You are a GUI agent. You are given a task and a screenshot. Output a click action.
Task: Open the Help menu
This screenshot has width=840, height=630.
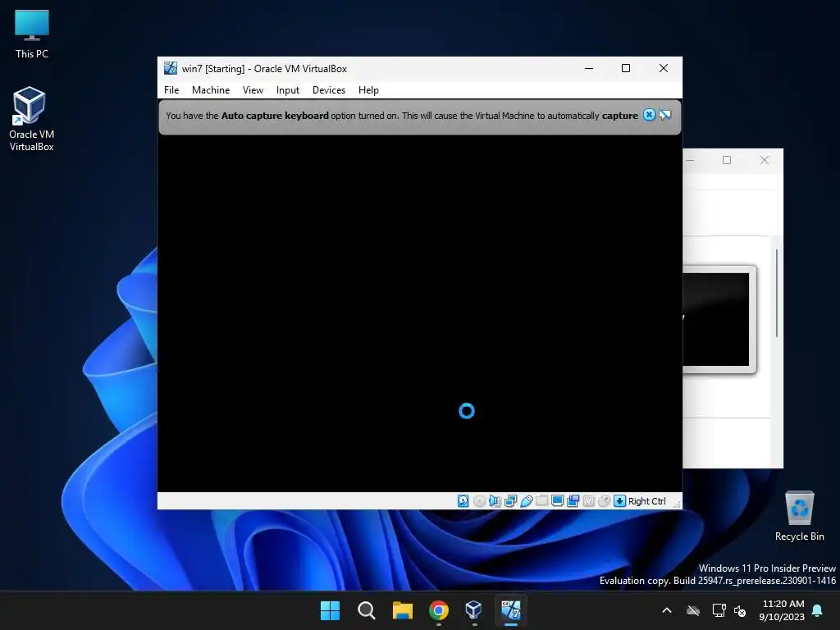tap(368, 90)
